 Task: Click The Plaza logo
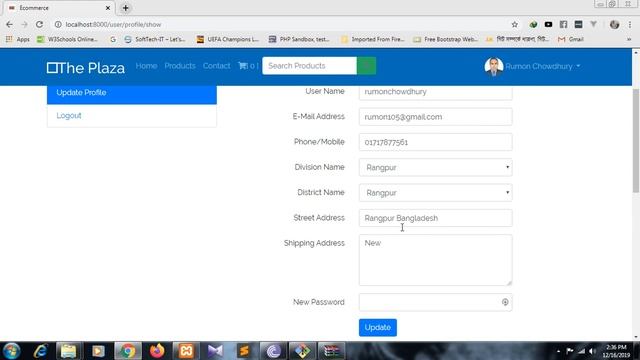tap(86, 68)
